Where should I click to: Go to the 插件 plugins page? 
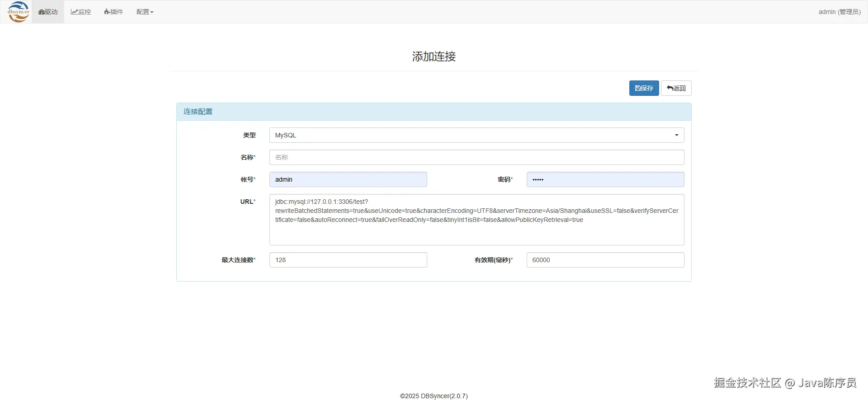pos(113,12)
